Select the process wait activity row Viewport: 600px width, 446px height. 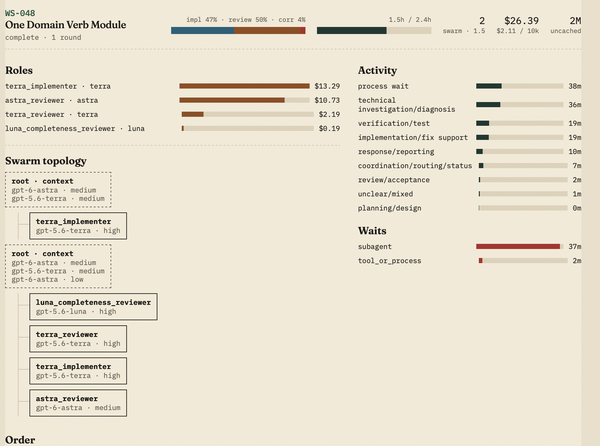click(x=470, y=86)
